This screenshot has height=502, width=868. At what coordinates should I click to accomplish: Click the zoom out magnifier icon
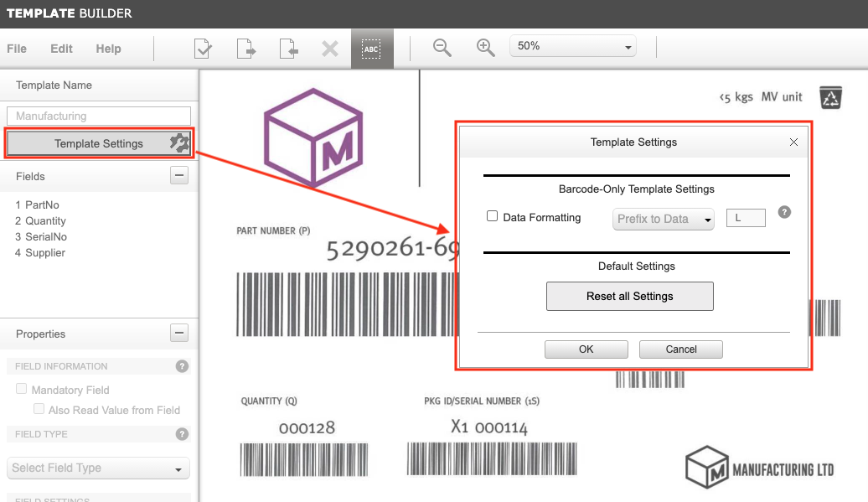[x=442, y=48]
